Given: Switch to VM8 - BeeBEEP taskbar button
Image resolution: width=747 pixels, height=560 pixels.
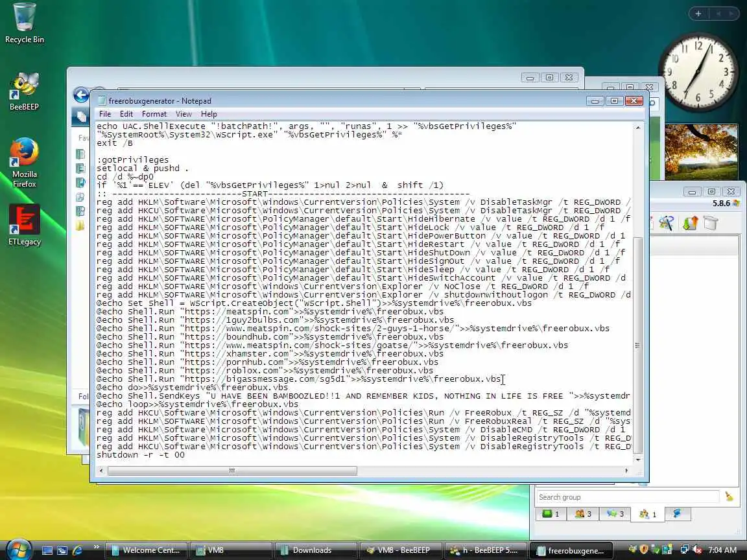Looking at the screenshot, I should coord(401,550).
